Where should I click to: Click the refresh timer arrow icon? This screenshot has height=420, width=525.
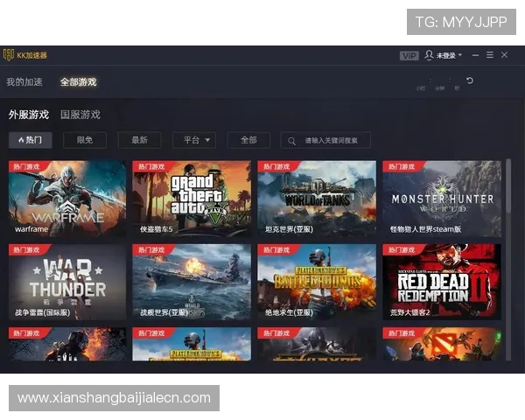pos(470,81)
